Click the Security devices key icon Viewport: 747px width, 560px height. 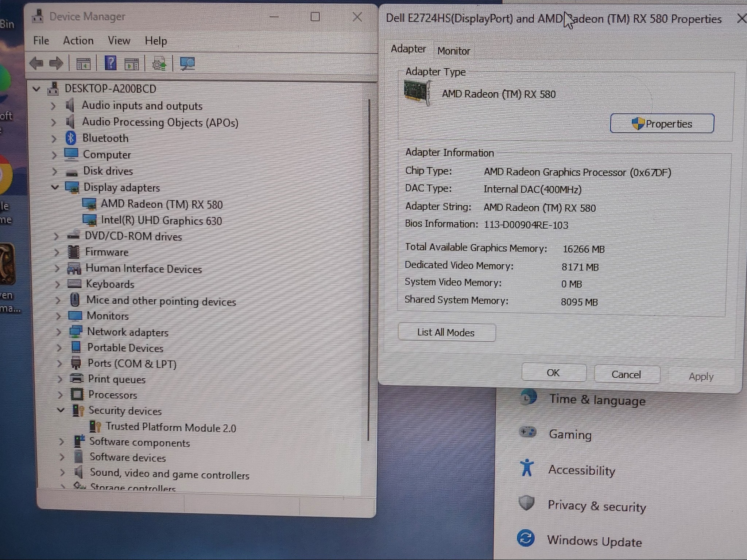coord(78,410)
